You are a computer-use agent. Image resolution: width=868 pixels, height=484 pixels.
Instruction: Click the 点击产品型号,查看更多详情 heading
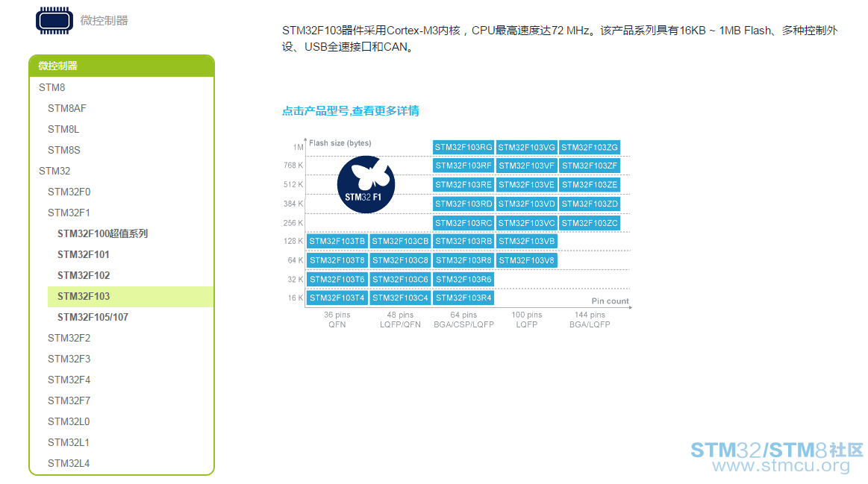click(351, 111)
